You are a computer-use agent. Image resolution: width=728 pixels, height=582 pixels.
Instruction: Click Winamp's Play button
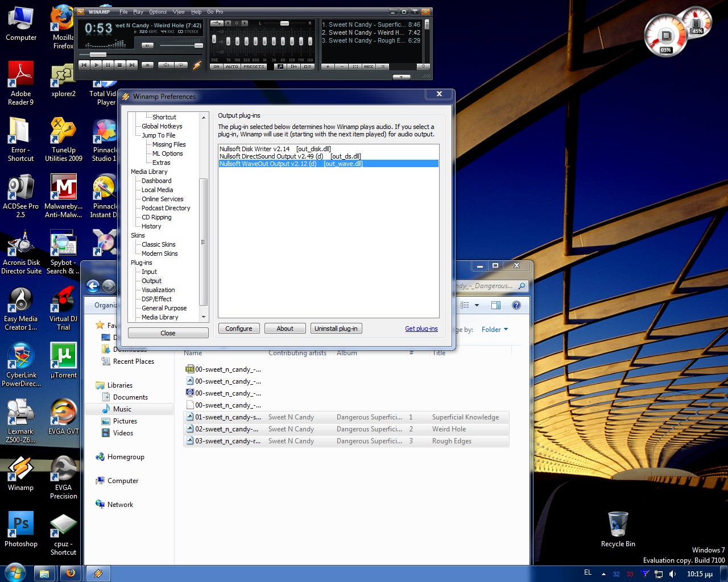pos(96,65)
